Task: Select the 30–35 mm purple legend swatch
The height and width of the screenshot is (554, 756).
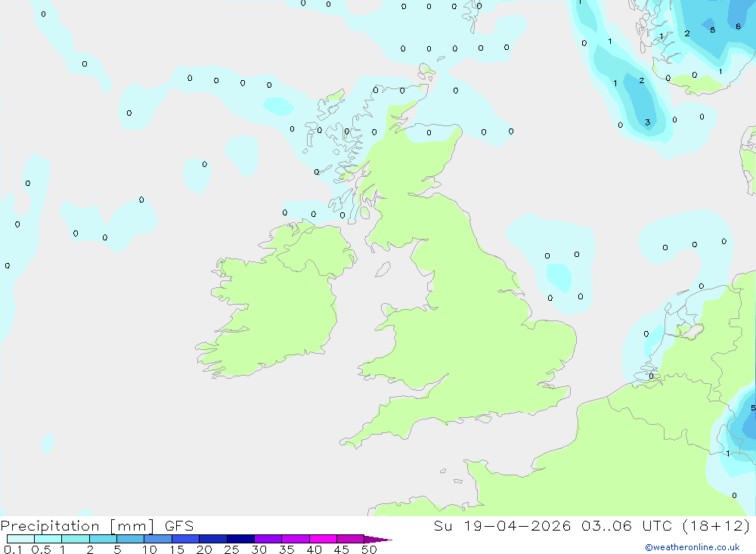Action: pyautogui.click(x=268, y=539)
